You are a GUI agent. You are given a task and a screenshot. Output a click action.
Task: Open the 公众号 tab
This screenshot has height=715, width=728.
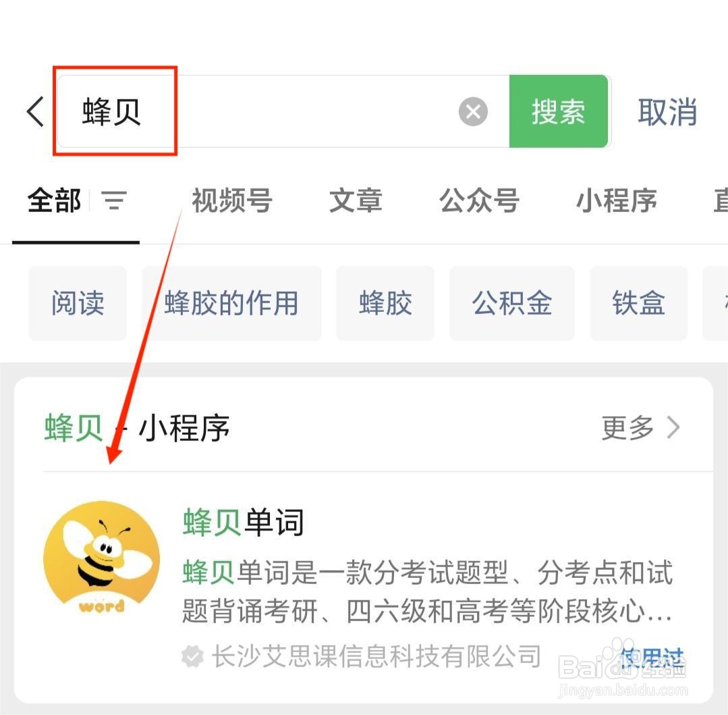click(479, 201)
